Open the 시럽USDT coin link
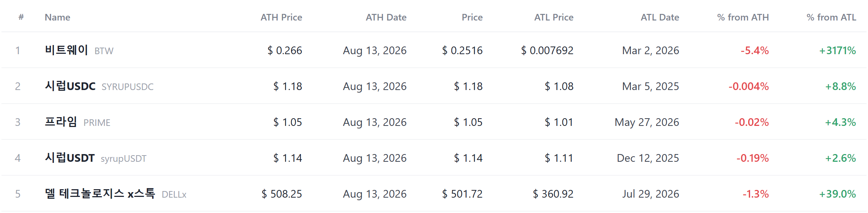 click(x=70, y=158)
